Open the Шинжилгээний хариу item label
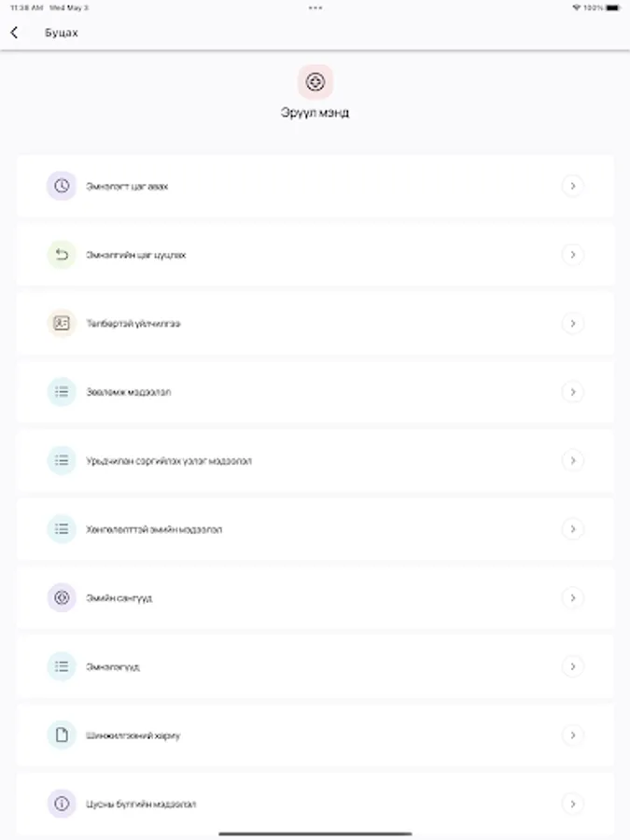Viewport: 630px width, 840px height. click(133, 735)
